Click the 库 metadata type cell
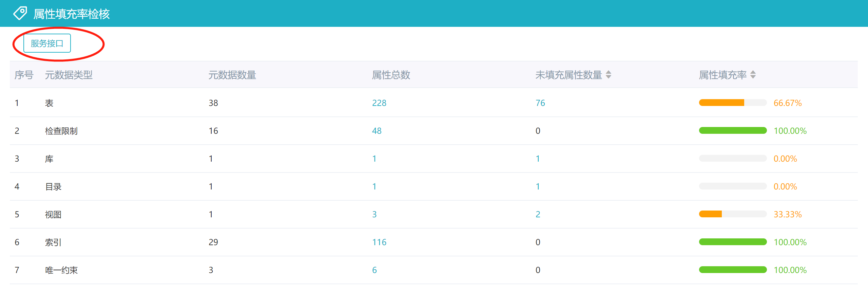Image resolution: width=868 pixels, height=290 pixels. coord(49,159)
